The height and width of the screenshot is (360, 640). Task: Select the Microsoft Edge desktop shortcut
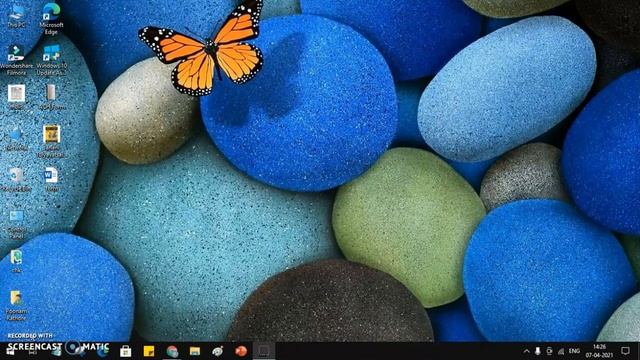(x=51, y=18)
